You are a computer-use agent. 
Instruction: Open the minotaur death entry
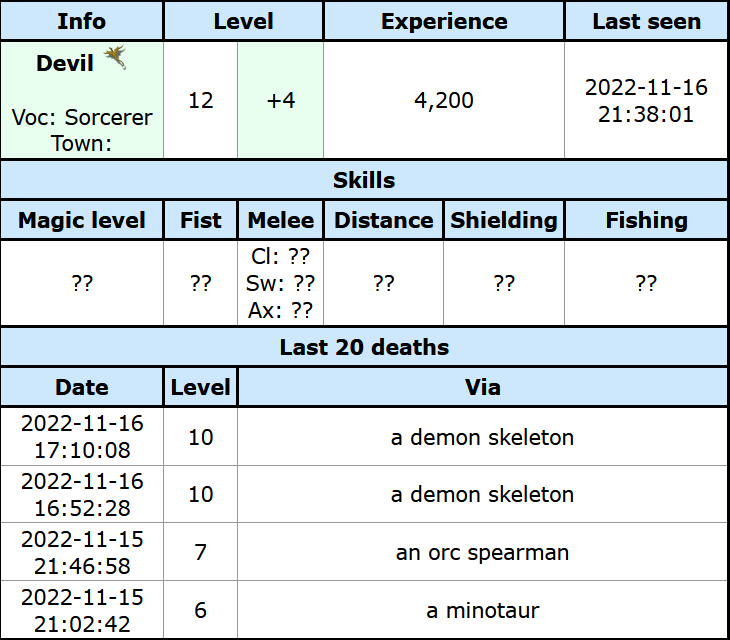click(482, 610)
